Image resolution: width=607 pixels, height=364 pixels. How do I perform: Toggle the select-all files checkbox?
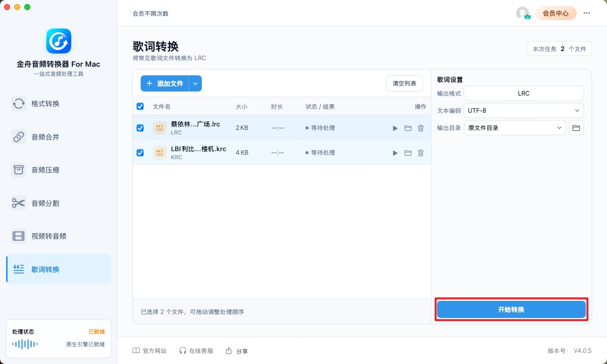tap(140, 107)
